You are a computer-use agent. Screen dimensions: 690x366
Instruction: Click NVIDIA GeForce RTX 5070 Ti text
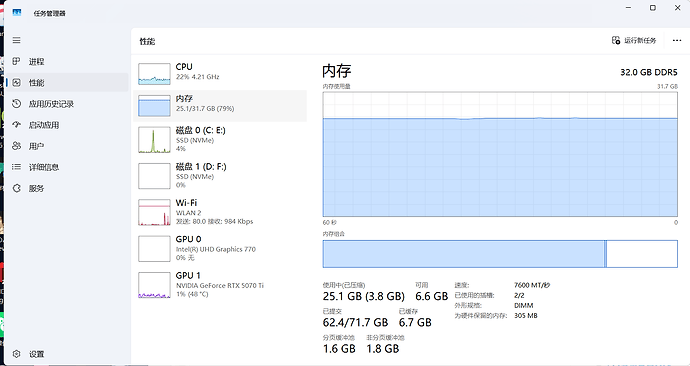(x=220, y=285)
